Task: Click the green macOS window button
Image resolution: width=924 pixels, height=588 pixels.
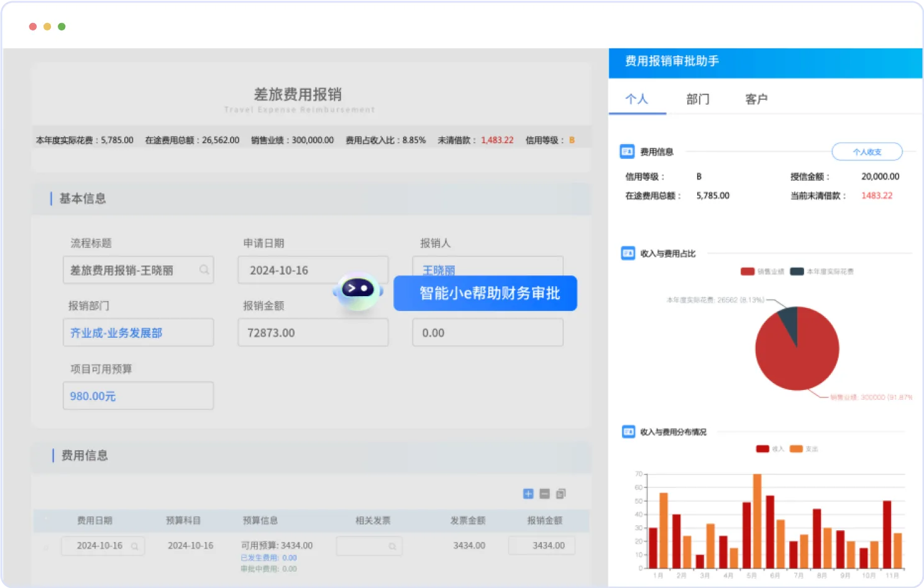Action: pyautogui.click(x=62, y=27)
